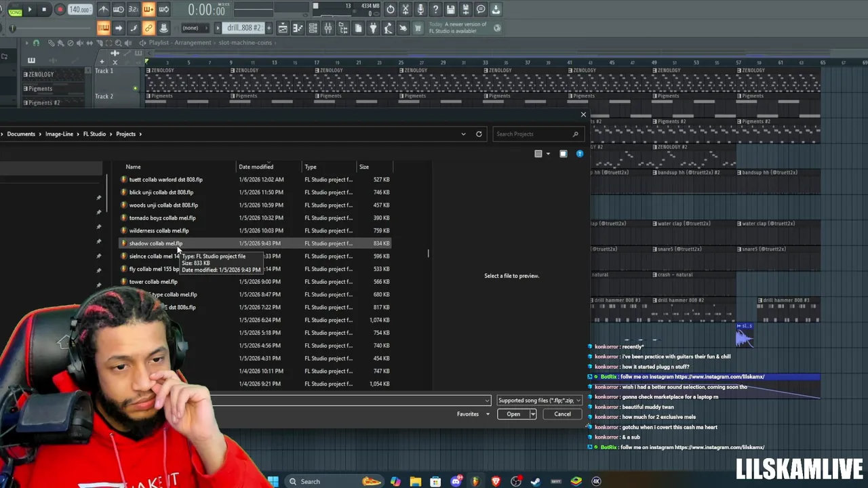Start playback with the Play button
868x488 pixels.
30,9
